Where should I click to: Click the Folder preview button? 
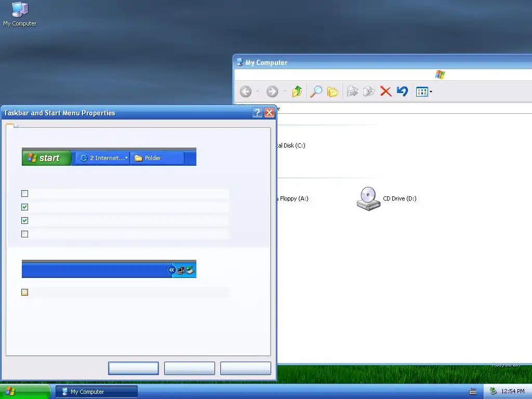157,158
